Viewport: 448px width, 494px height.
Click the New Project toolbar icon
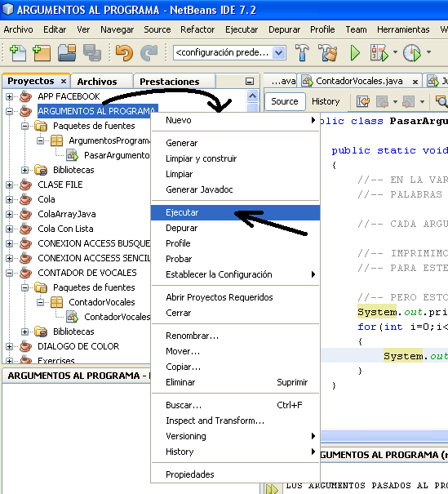[42, 52]
